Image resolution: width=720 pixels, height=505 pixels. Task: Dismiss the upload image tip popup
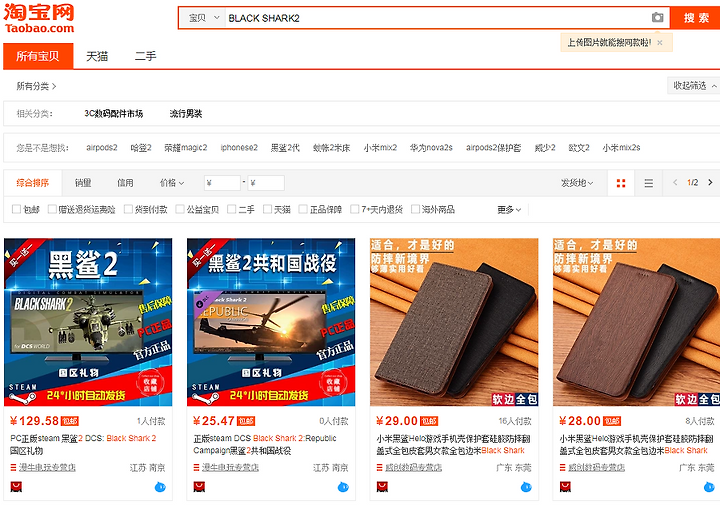pyautogui.click(x=659, y=43)
